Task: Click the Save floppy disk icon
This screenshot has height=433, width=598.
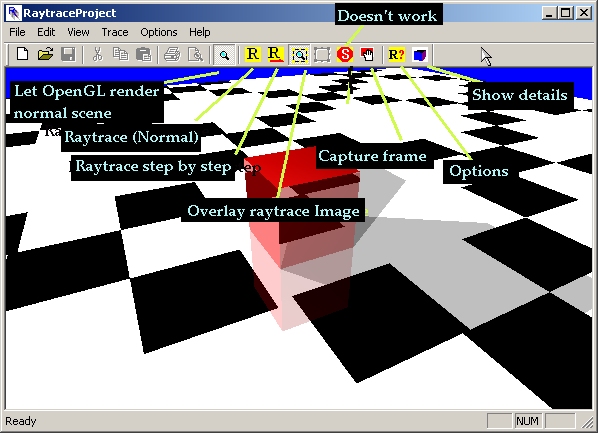Action: [68, 55]
